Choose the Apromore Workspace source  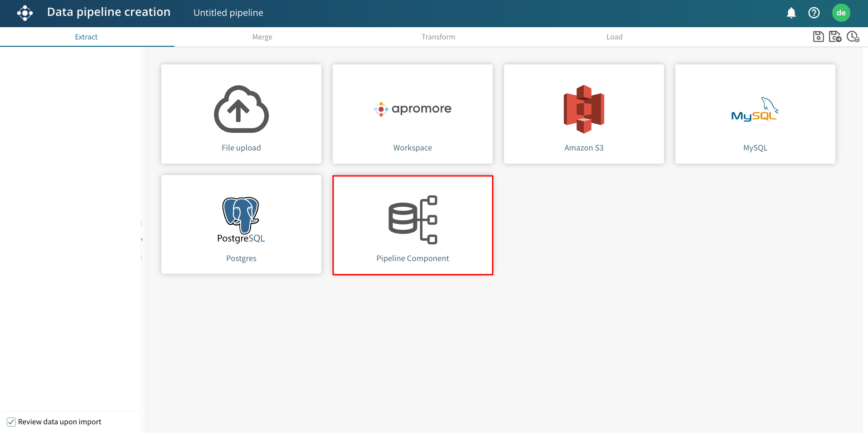[x=412, y=114]
